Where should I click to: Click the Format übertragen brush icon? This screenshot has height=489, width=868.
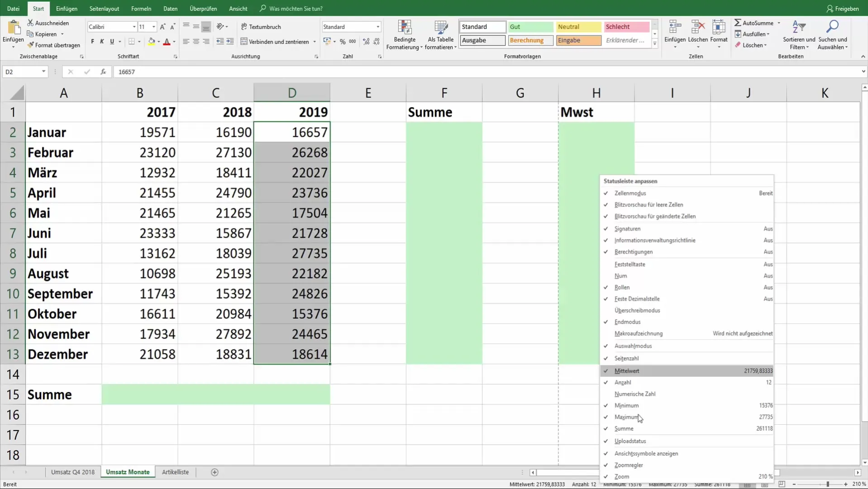(x=30, y=45)
